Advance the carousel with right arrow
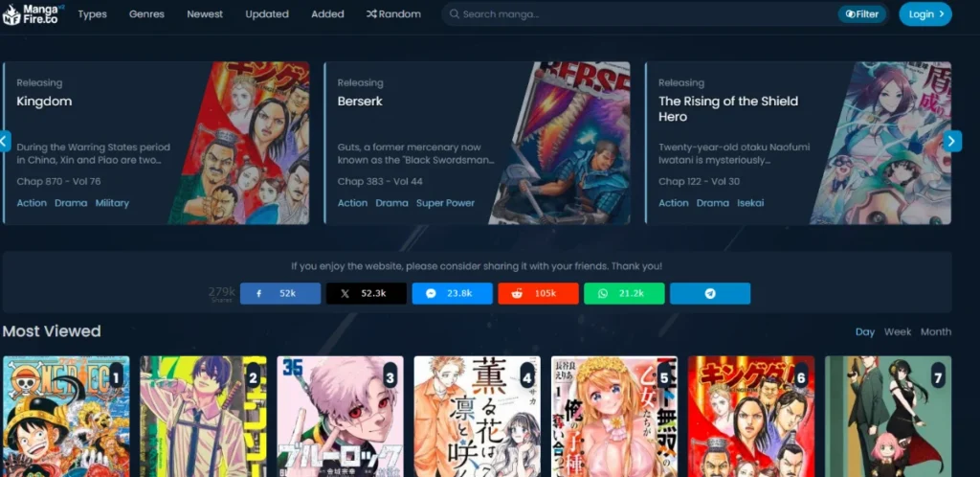 click(x=952, y=141)
